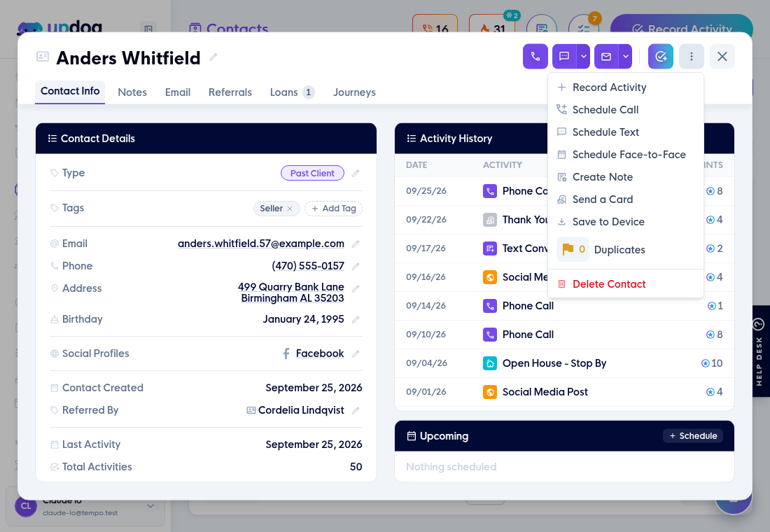Select Save to Device option

click(626, 222)
